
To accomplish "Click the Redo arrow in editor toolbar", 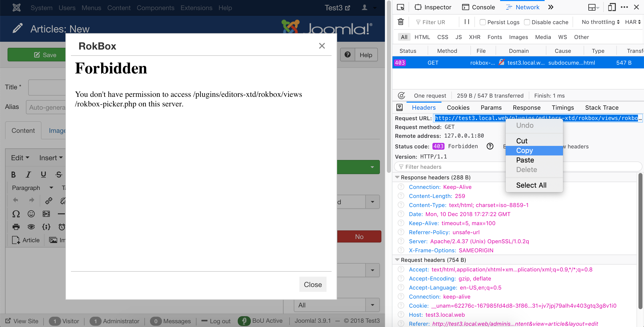I will click(31, 200).
